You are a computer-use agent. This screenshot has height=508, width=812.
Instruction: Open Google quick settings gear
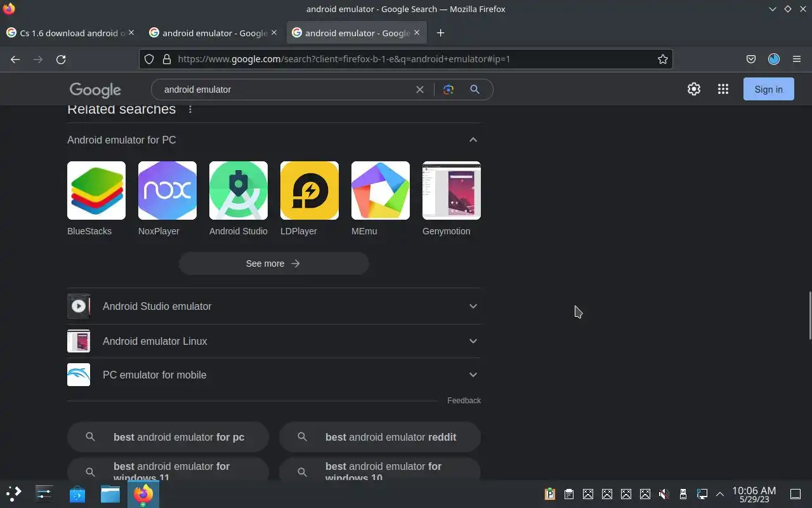point(694,90)
